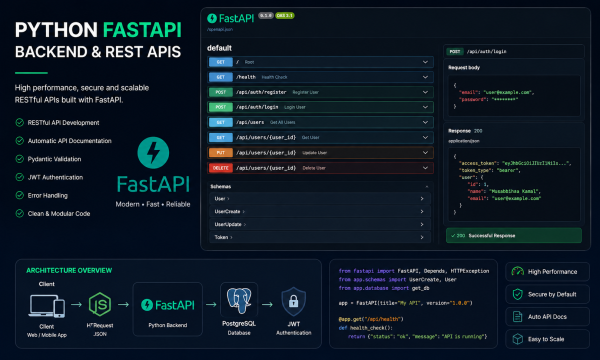This screenshot has height=360, width=600.
Task: Click the green OAS badge in header
Action: pos(285,16)
